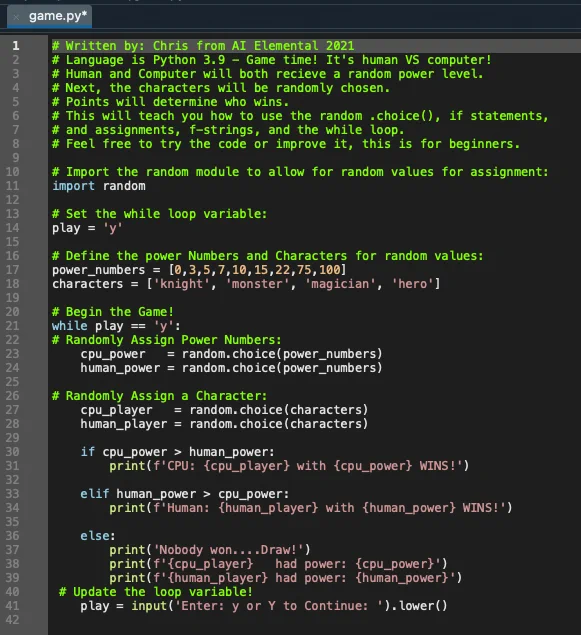Click the cpu_player random.choice line
The height and width of the screenshot is (635, 581).
point(224,410)
